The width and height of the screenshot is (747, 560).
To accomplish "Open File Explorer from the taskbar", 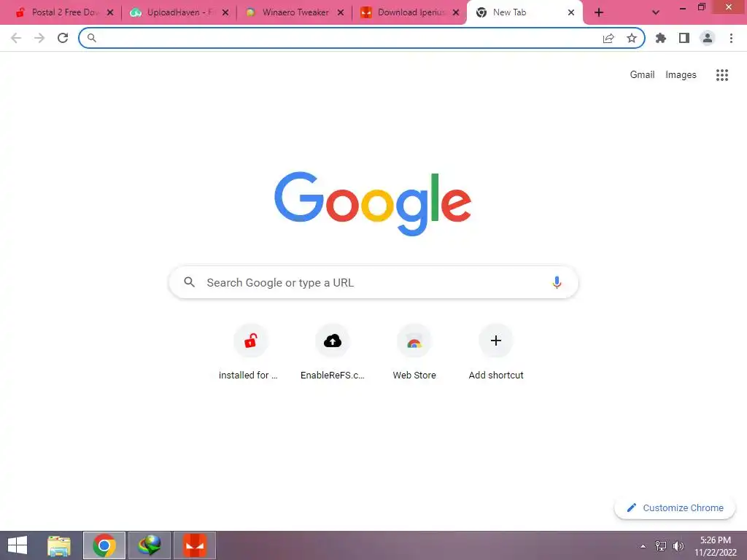I will tap(59, 545).
